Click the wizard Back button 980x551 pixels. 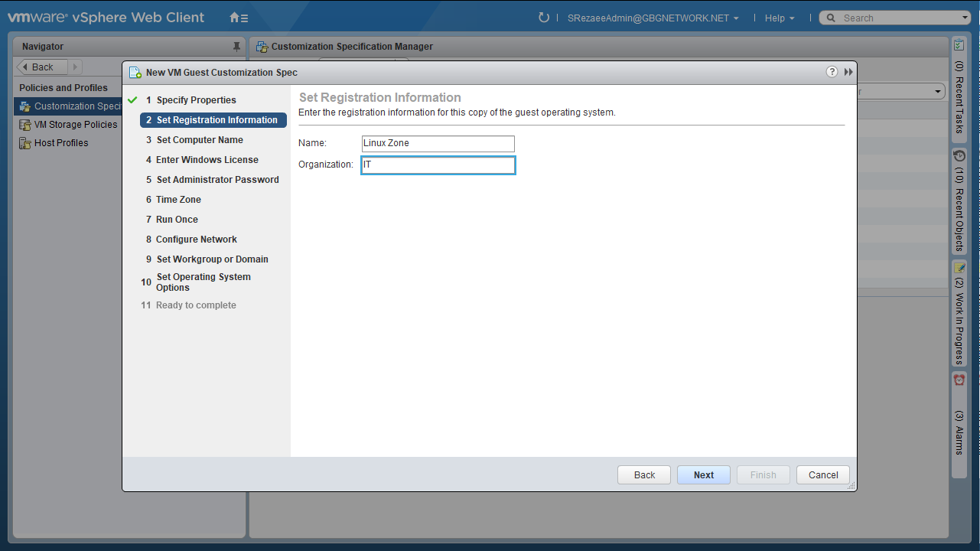[x=644, y=475]
